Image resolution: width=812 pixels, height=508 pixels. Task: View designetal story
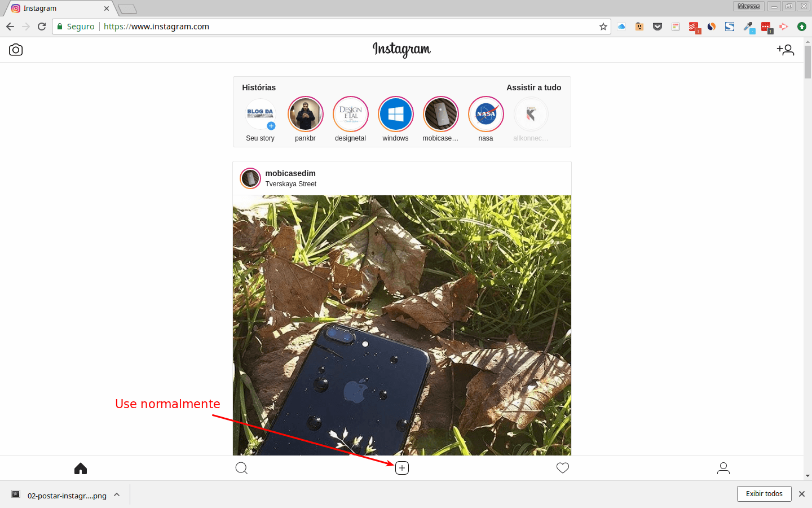pos(350,114)
